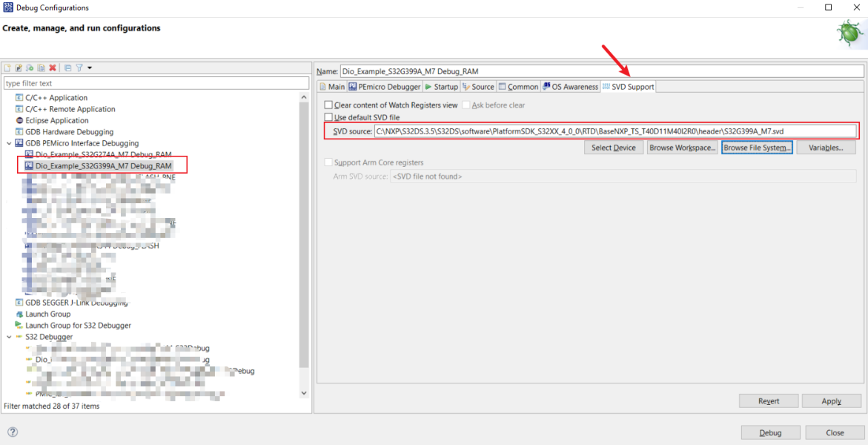This screenshot has width=868, height=445.
Task: Switch to the OS Awareness tab
Action: (570, 87)
